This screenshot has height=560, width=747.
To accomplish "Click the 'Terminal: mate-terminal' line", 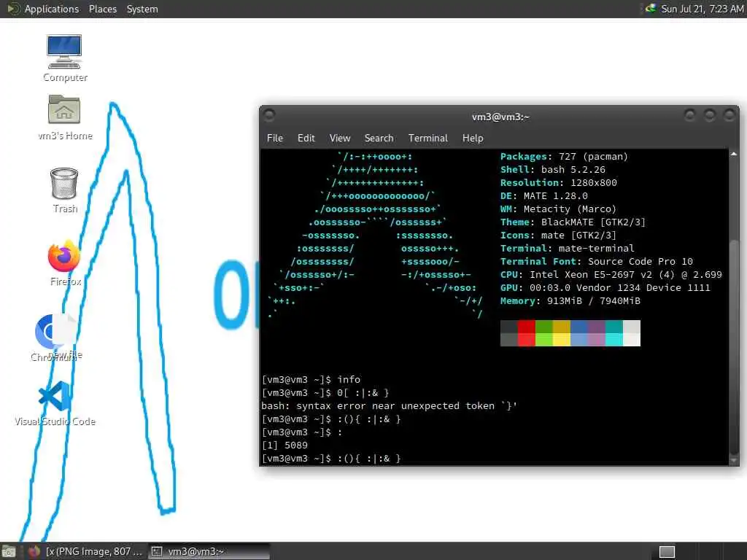I will coord(568,248).
